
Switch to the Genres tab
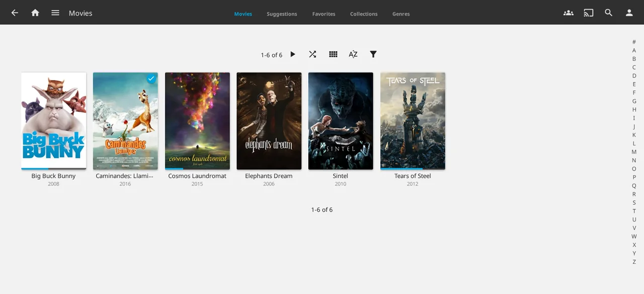[x=401, y=14]
